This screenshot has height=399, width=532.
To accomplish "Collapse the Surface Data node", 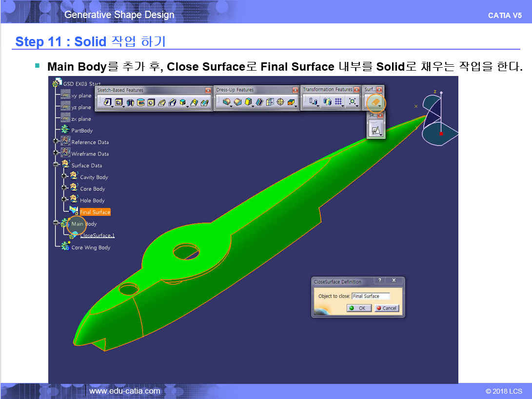I will (x=56, y=165).
